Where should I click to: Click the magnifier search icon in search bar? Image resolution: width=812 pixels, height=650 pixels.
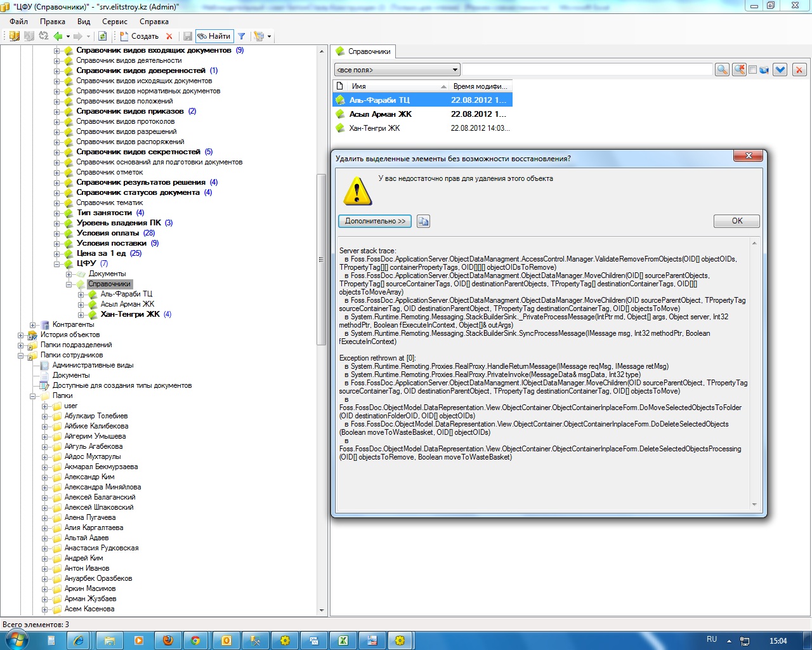point(722,70)
